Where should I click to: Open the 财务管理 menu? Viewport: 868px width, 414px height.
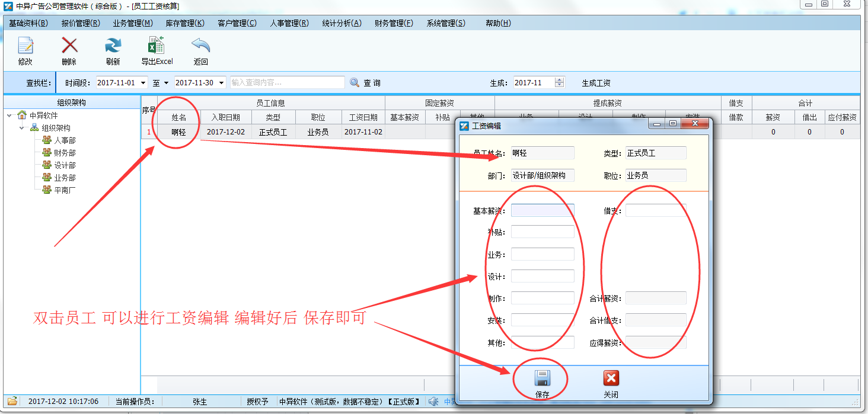click(393, 23)
